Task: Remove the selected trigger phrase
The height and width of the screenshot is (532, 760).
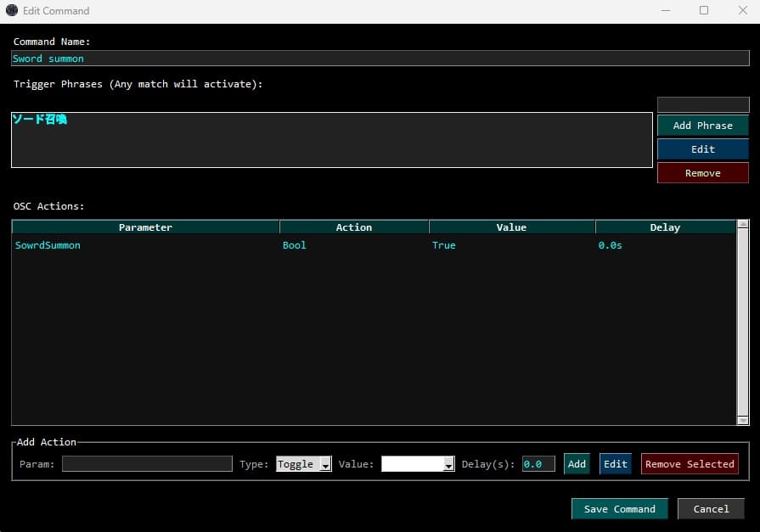Action: pyautogui.click(x=702, y=173)
